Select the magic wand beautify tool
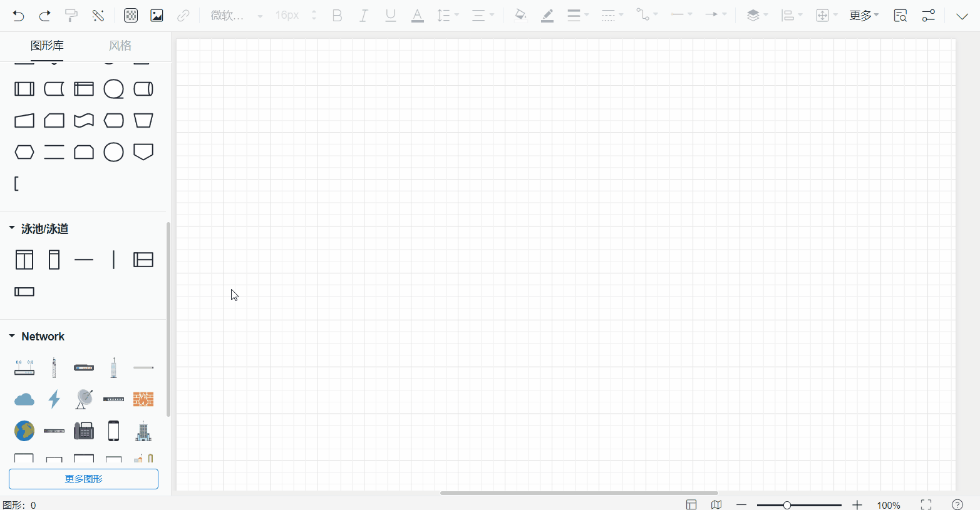The image size is (980, 510). [x=98, y=16]
